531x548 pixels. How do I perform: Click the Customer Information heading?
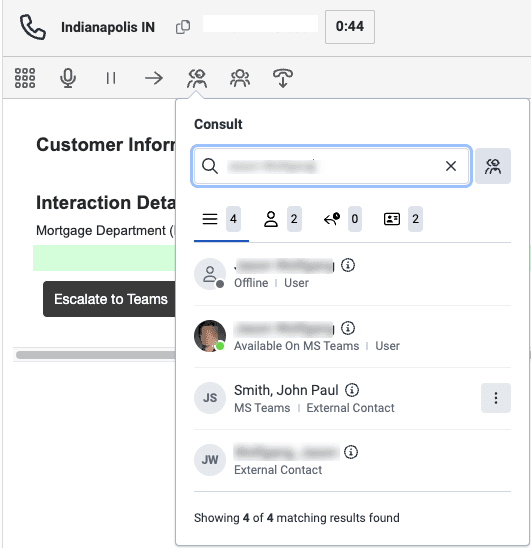coord(106,145)
